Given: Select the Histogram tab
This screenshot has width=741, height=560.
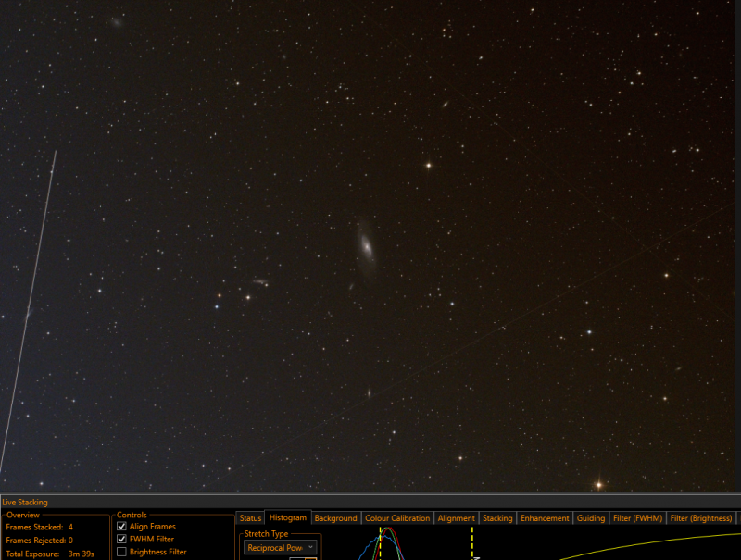Looking at the screenshot, I should tap(288, 518).
